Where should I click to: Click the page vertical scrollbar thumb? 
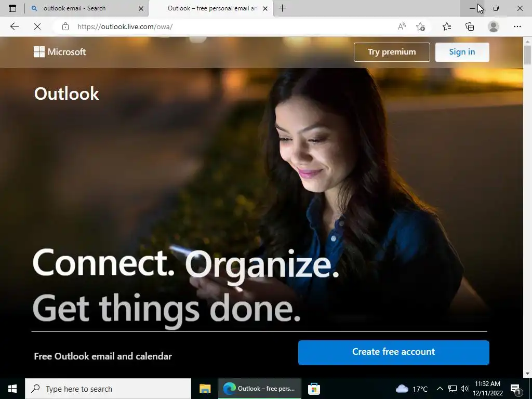point(527,54)
